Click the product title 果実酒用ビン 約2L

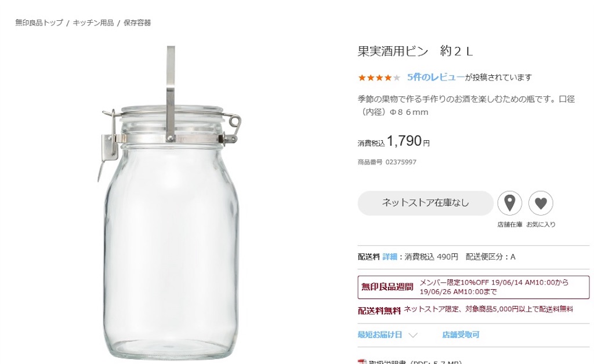(x=415, y=51)
